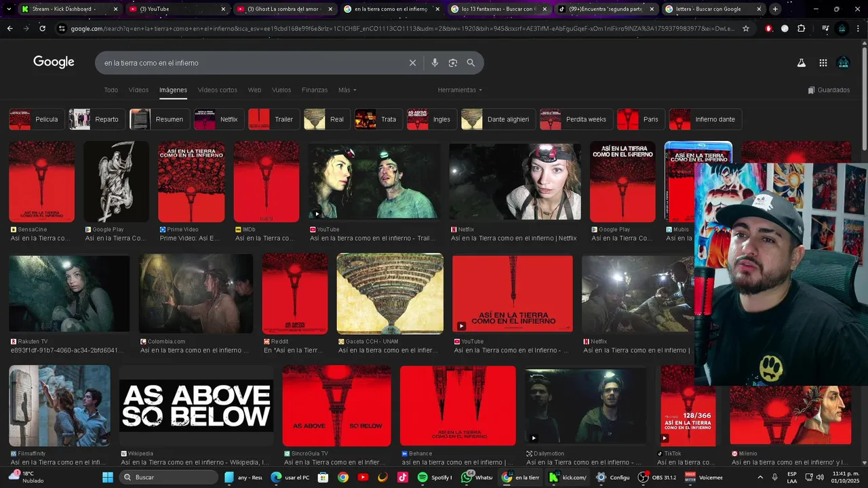This screenshot has width=868, height=488.
Task: Open Kick app in the taskbar
Action: pos(568,477)
